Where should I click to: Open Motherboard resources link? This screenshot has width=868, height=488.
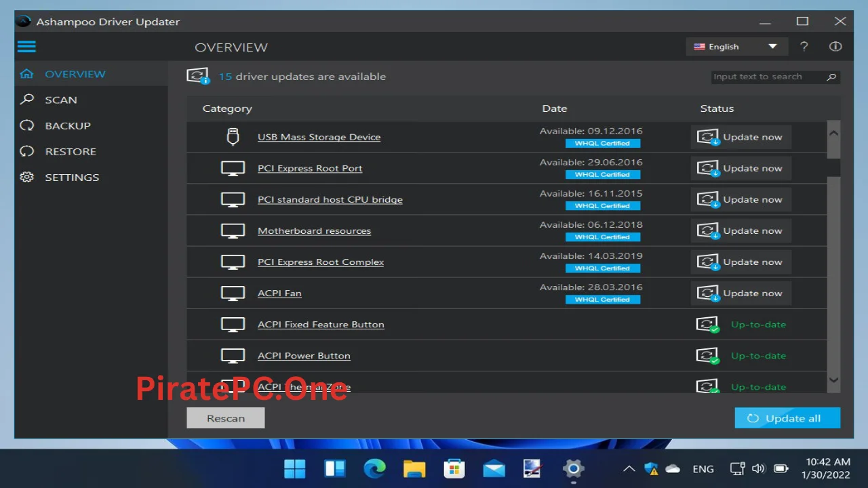[314, 230]
